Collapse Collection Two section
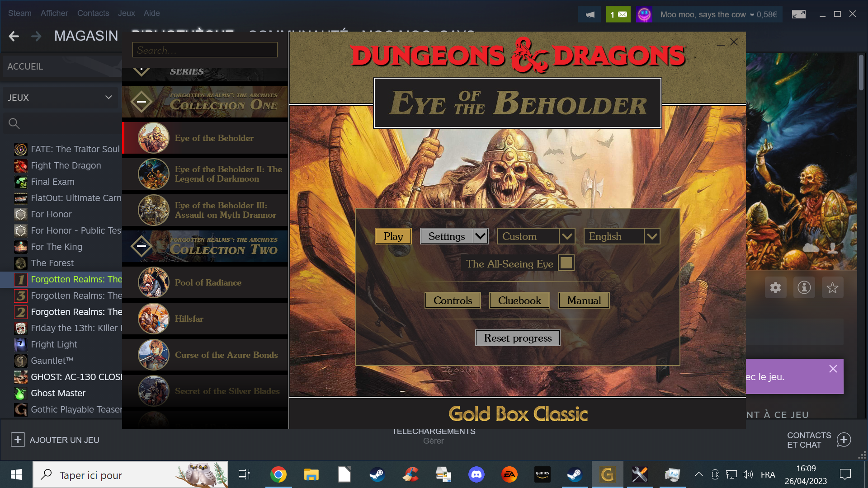This screenshot has height=488, width=868. click(x=142, y=246)
